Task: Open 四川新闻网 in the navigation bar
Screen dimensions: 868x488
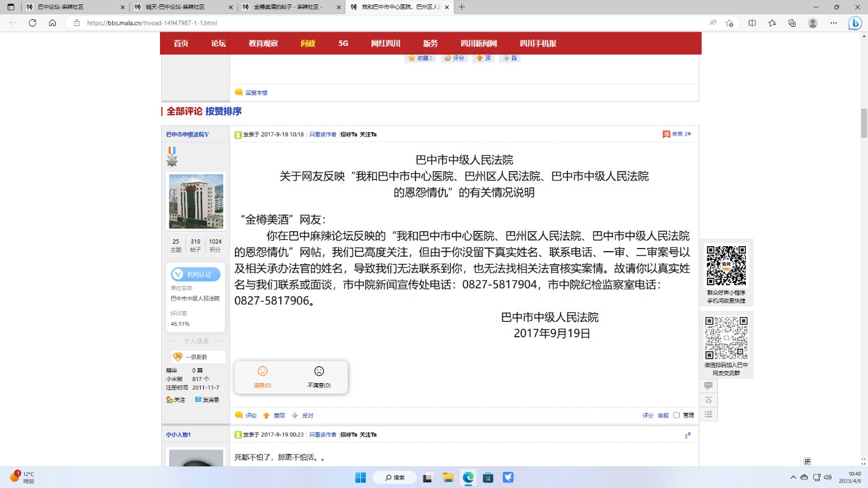Action: click(x=479, y=43)
